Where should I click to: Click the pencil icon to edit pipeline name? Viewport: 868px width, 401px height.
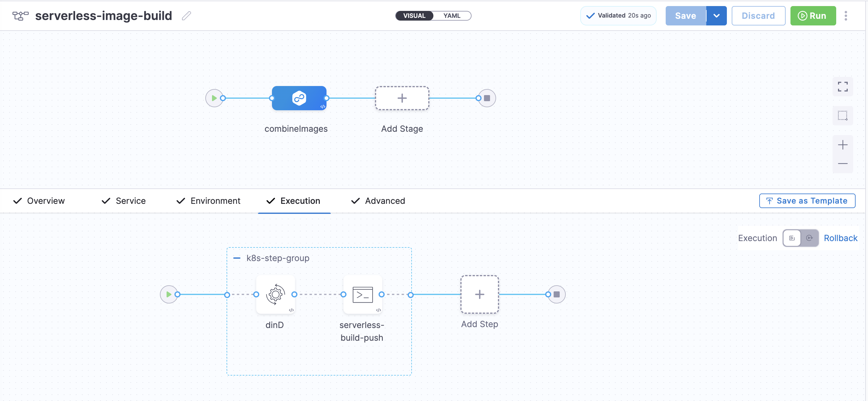186,16
